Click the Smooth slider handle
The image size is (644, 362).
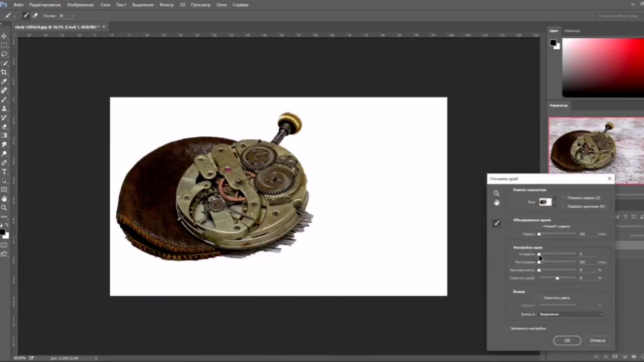(539, 254)
